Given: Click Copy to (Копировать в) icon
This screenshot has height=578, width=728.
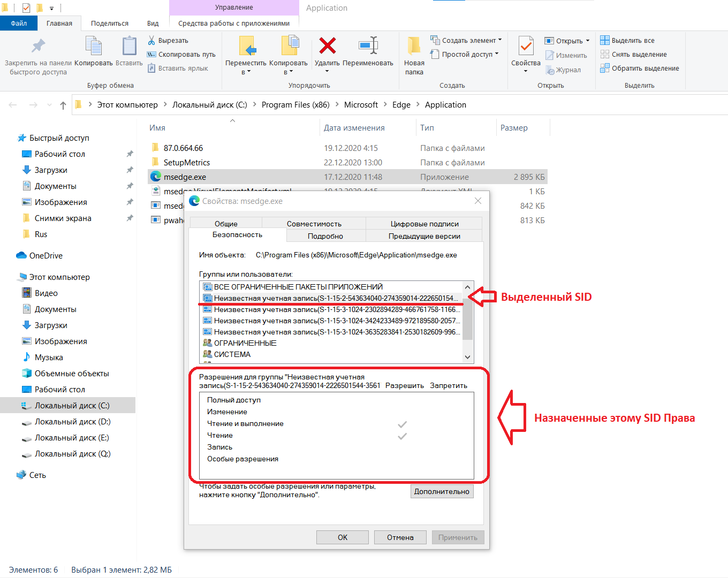Looking at the screenshot, I should click(289, 46).
